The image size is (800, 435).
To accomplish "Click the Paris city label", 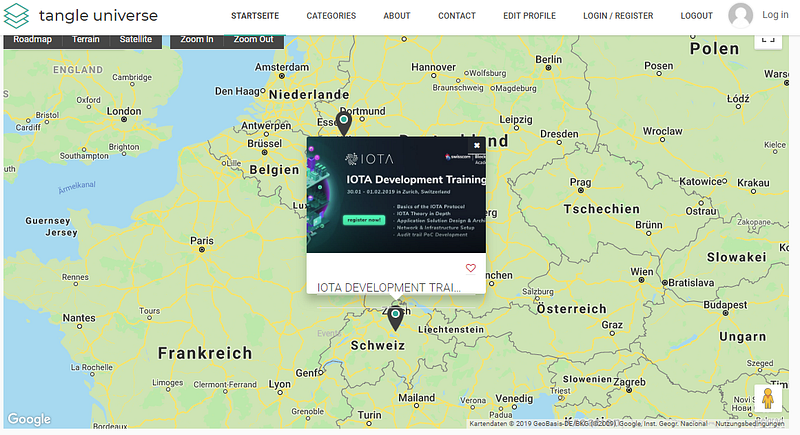I will (202, 241).
